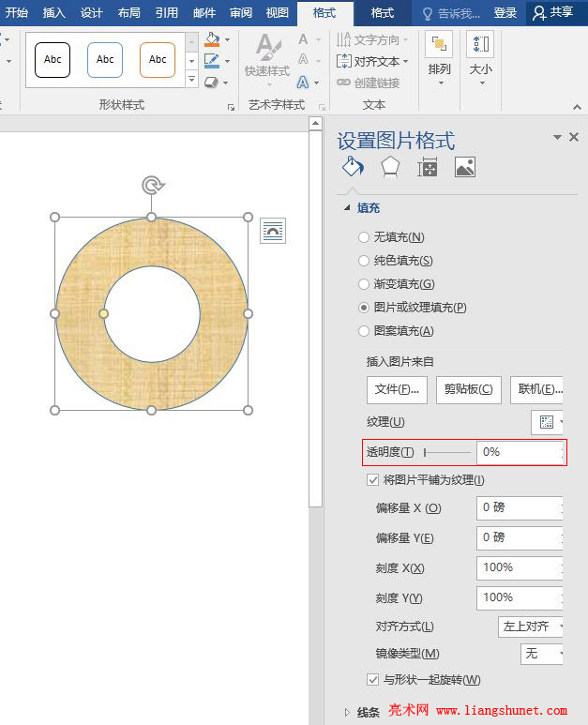Open the Design (设计) ribbon tab
The image size is (588, 725).
[91, 13]
